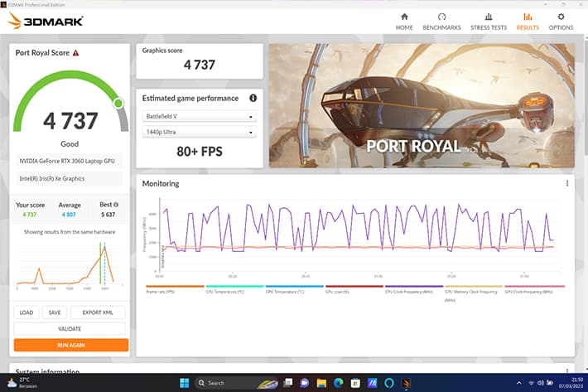588x392 pixels.
Task: Expand System information panel menu
Action: (567, 371)
